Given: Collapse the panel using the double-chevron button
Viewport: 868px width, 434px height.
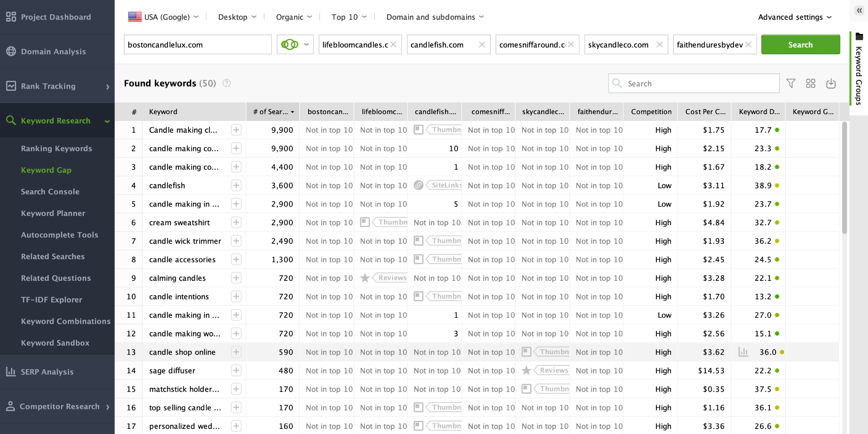Looking at the screenshot, I should pos(860,11).
